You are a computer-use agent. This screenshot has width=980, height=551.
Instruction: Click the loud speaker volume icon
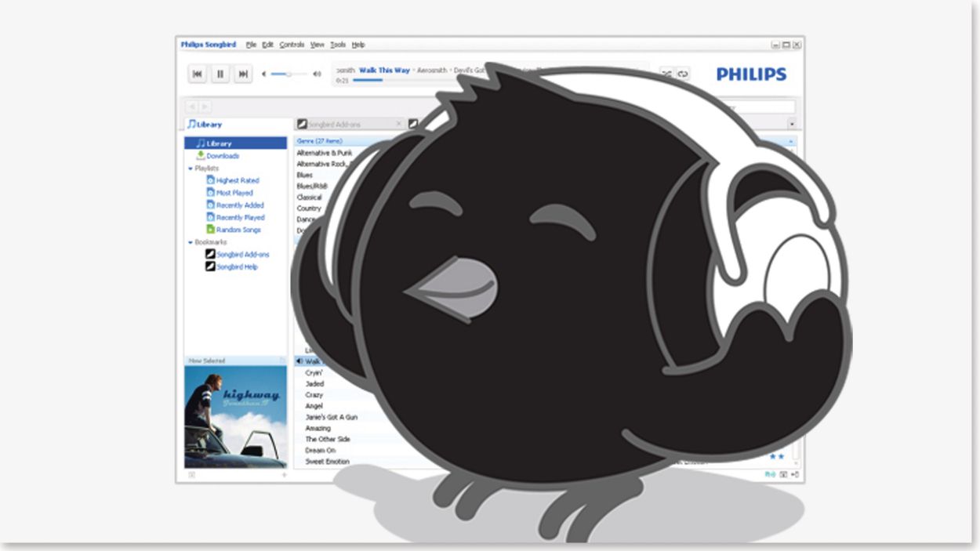317,74
